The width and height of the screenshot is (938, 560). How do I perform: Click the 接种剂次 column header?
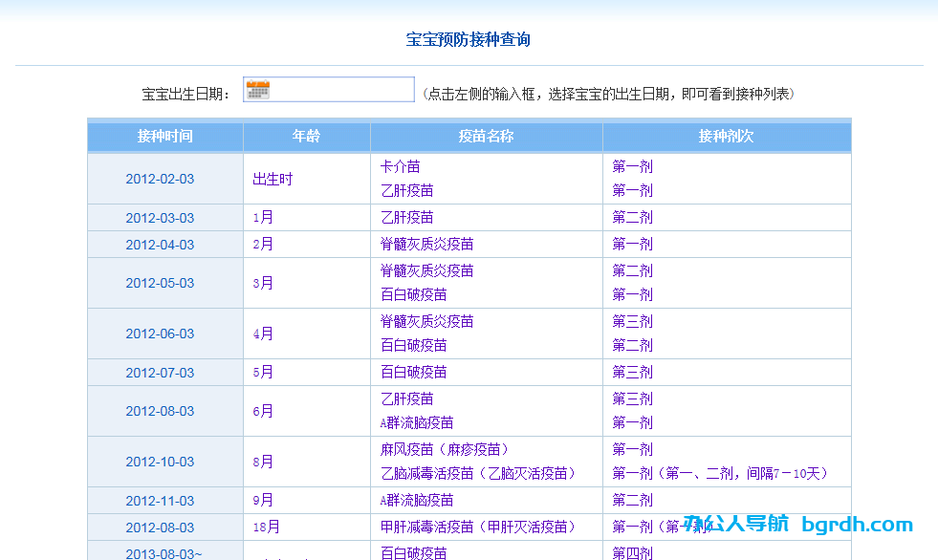click(x=726, y=136)
